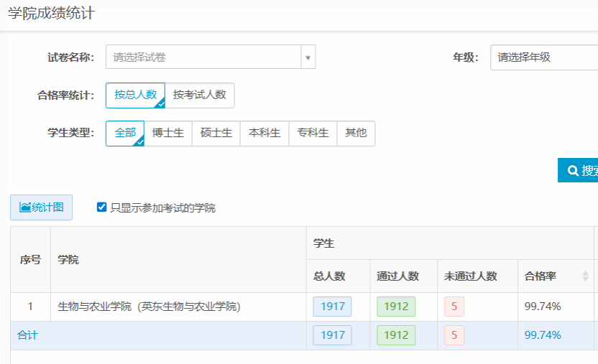Click the 生物与农业学院 college row
This screenshot has height=364, width=598.
pyautogui.click(x=149, y=307)
